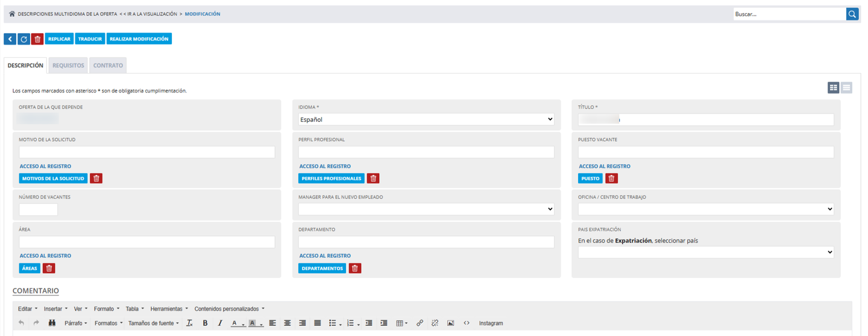Increase indent in editor
868x336 pixels.
tap(384, 323)
